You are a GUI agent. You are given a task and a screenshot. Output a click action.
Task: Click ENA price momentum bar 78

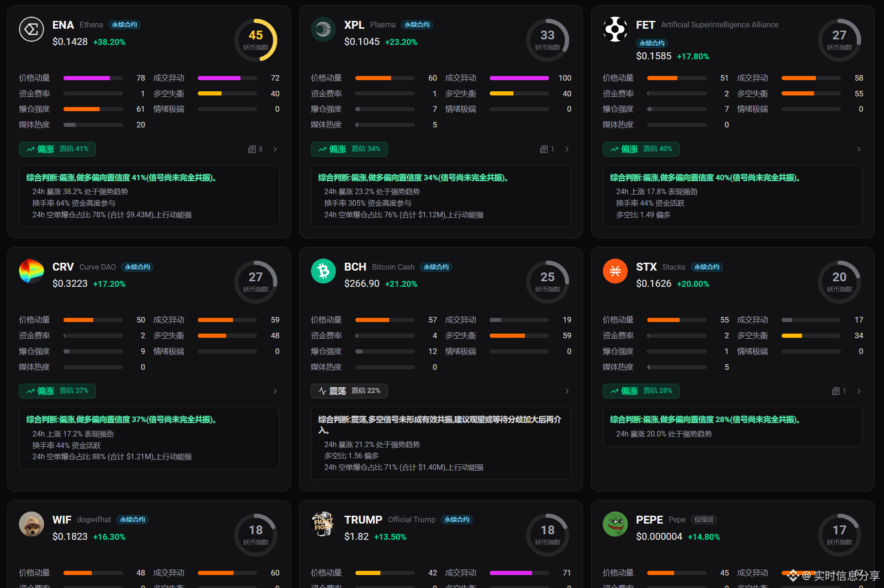click(93, 78)
